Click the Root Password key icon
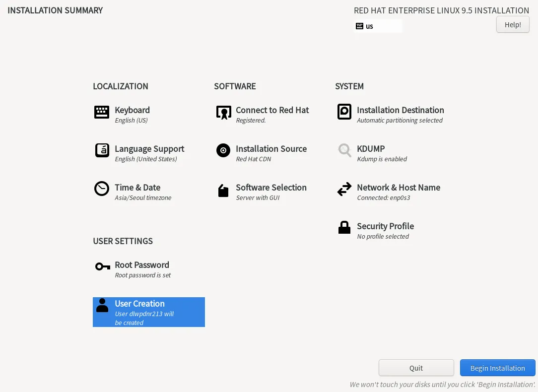The width and height of the screenshot is (538, 392). click(x=103, y=266)
